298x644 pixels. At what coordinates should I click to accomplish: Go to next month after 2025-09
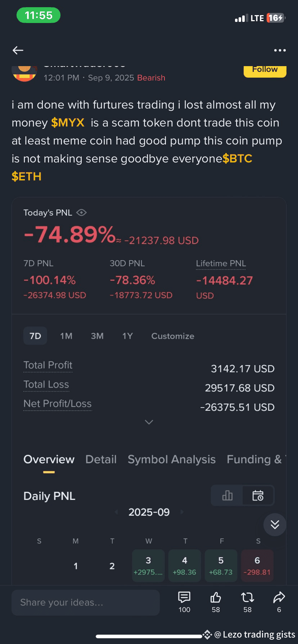182,512
